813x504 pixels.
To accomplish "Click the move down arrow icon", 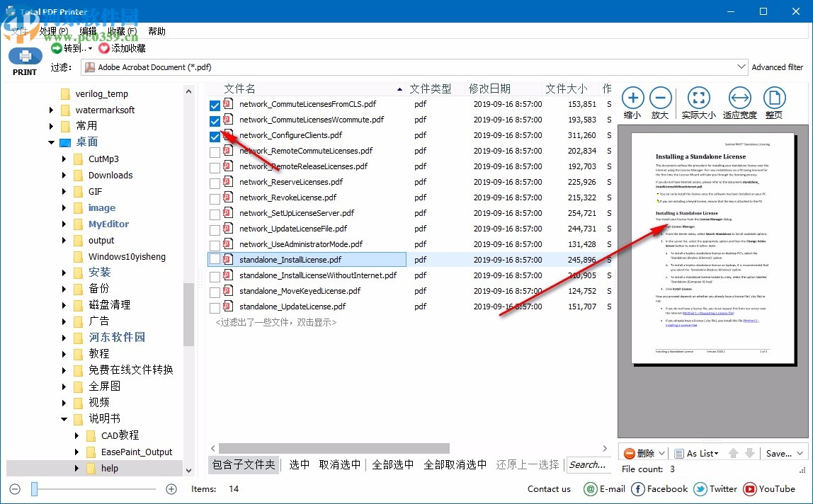I will click(749, 453).
